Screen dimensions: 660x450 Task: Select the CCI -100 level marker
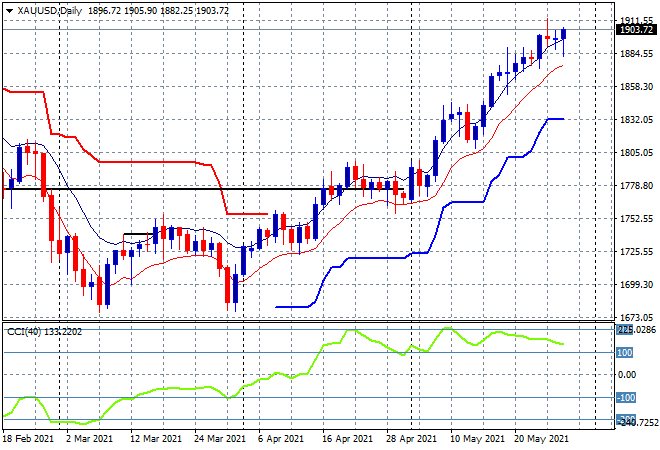(x=625, y=397)
